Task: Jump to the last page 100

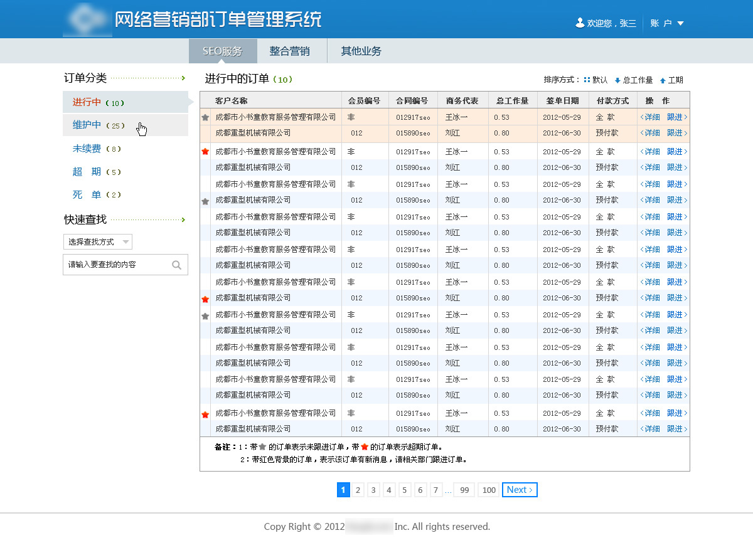Action: [489, 490]
